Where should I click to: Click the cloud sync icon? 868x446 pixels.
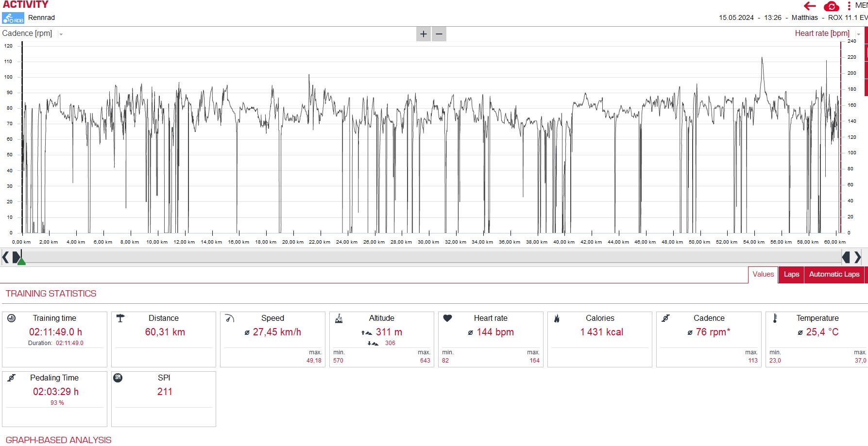(x=831, y=6)
